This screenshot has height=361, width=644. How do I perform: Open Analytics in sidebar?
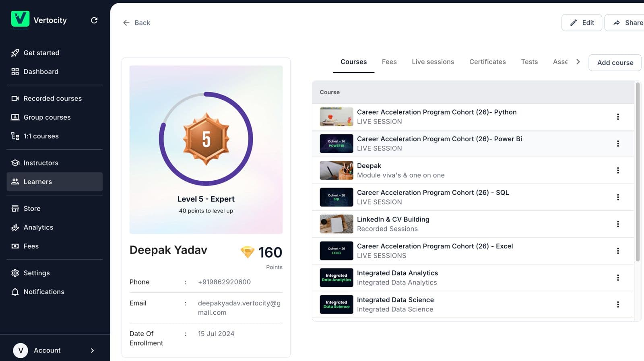click(x=55, y=227)
